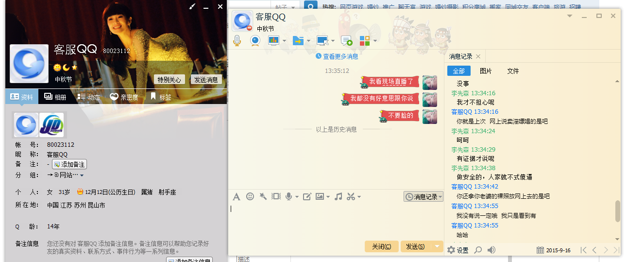Open the 相册 tab in profile window
This screenshot has width=644, height=262.
55,97
